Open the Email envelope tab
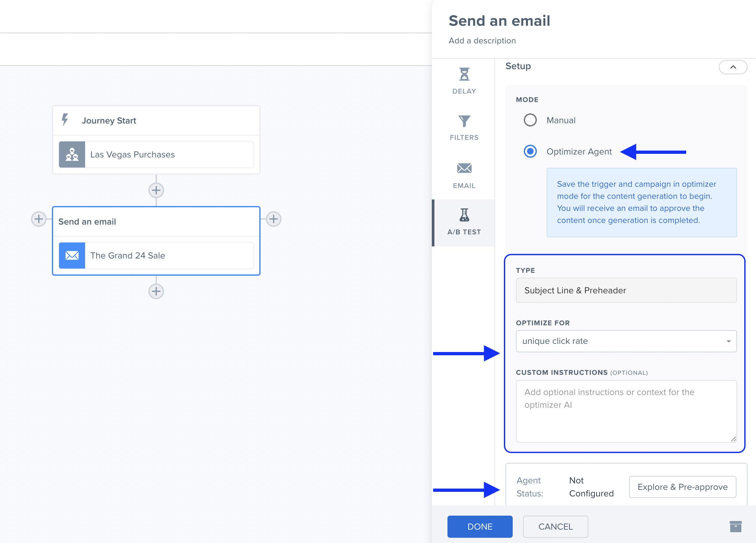 pos(464,175)
